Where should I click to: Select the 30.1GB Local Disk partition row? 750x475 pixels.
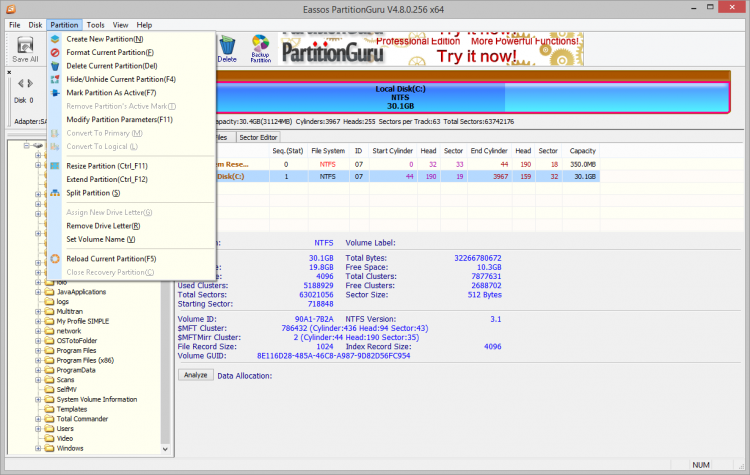tap(407, 177)
